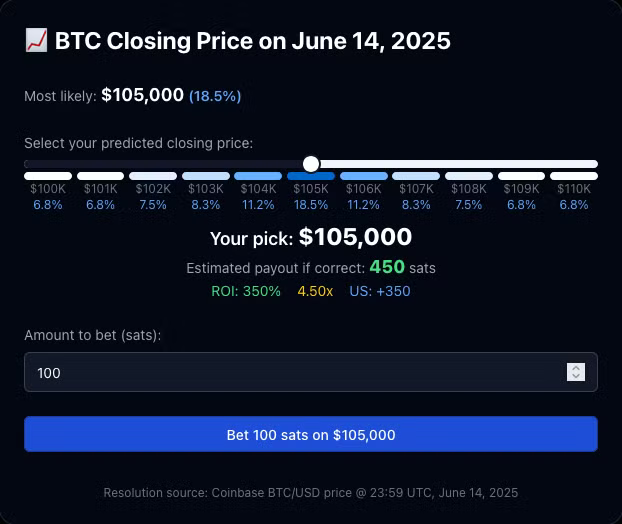Choose the $102K price pill
622x524 pixels.
[153, 176]
